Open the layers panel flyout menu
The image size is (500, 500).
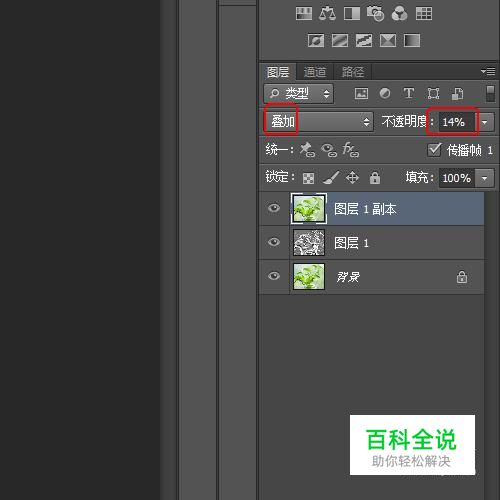[488, 71]
